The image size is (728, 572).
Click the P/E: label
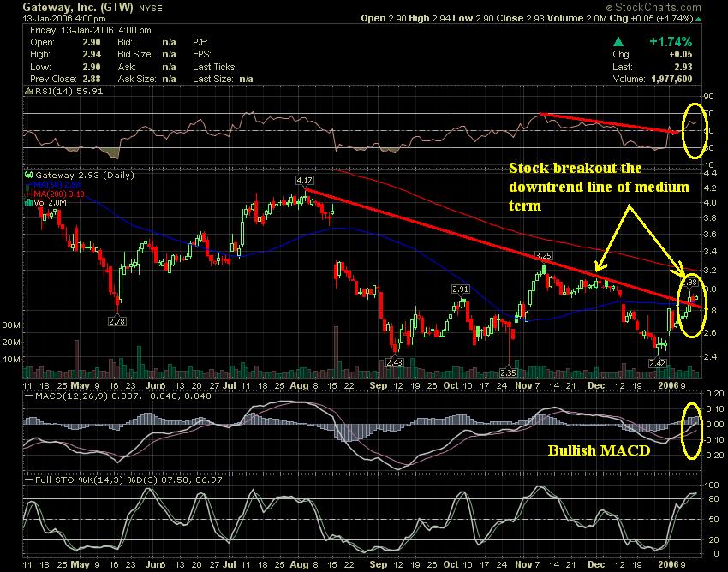point(200,42)
